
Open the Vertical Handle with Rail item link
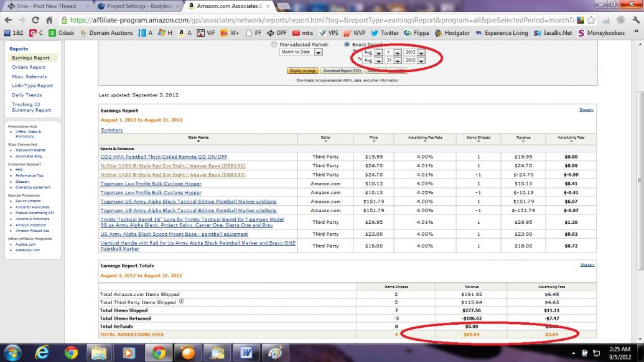(198, 246)
